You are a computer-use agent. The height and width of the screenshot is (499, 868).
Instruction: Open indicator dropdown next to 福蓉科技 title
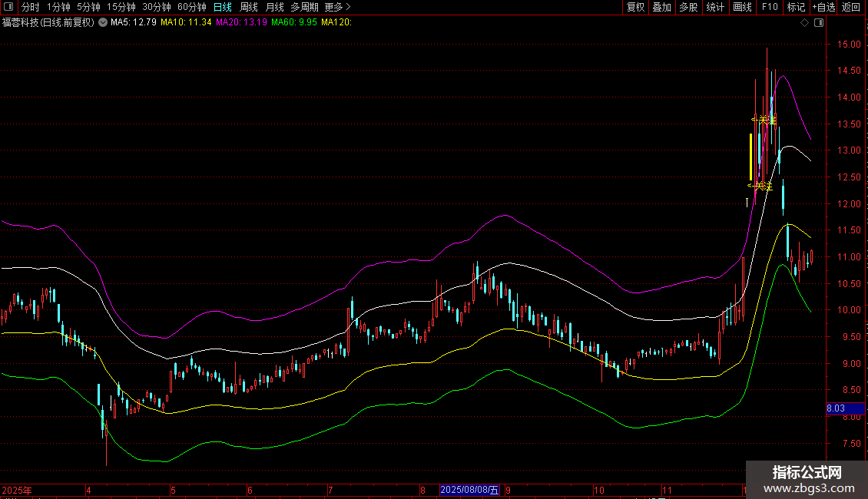click(x=103, y=23)
